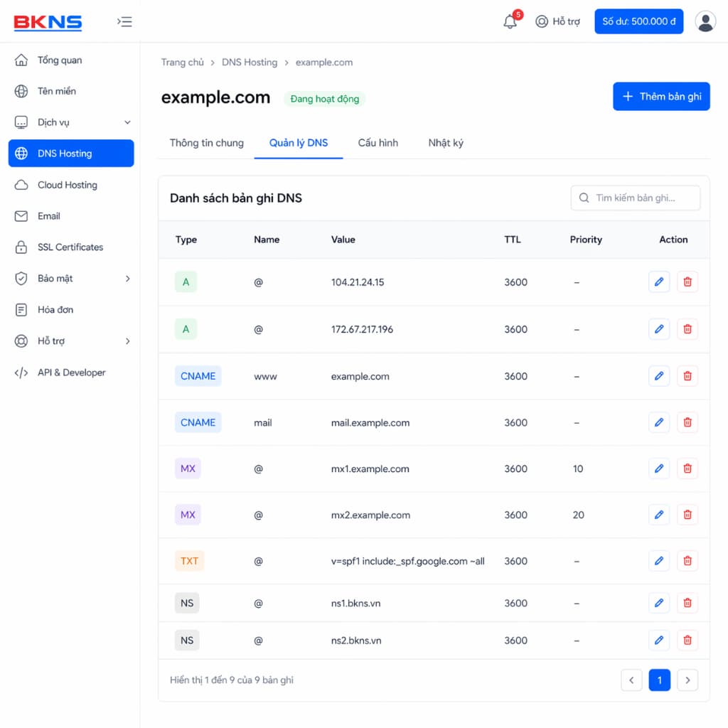Click the Thêm bản ghi button
728x728 pixels.
(660, 97)
